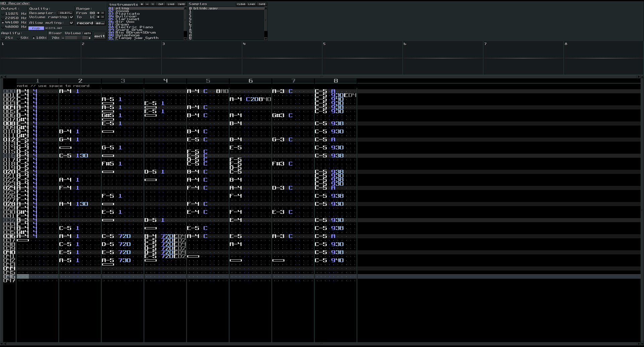Select instrument 0A Mix BDrum+SDrum
644x347 pixels.
point(146,33)
